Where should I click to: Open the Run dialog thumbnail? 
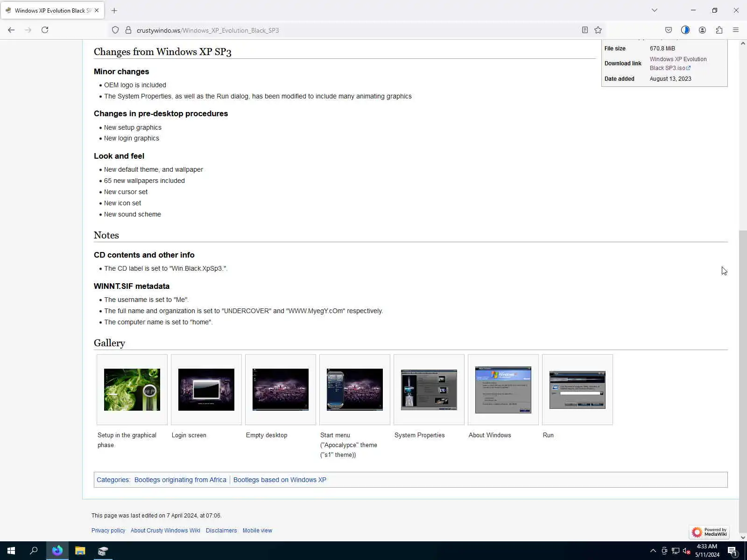(578, 390)
